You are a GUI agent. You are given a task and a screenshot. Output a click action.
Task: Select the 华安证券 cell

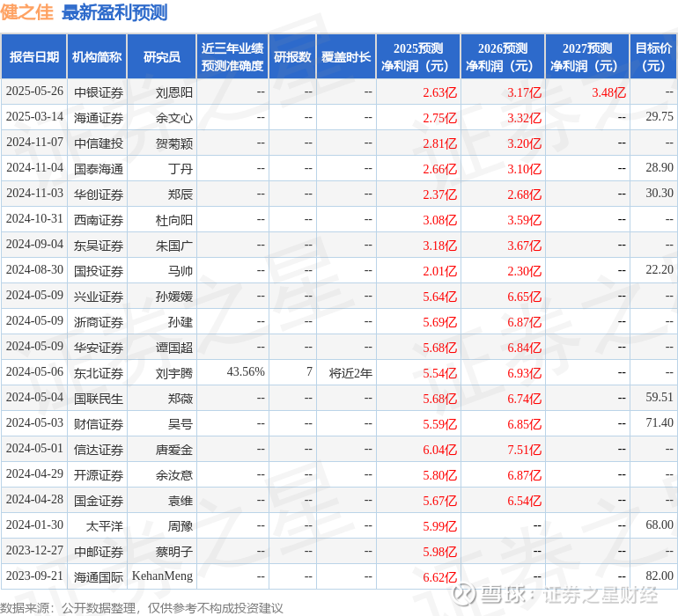pyautogui.click(x=99, y=348)
